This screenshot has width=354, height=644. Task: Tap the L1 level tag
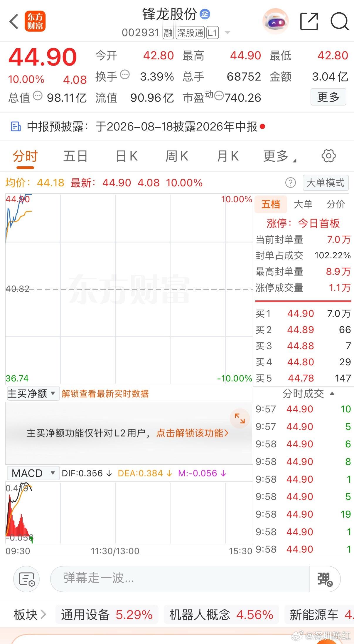[212, 33]
